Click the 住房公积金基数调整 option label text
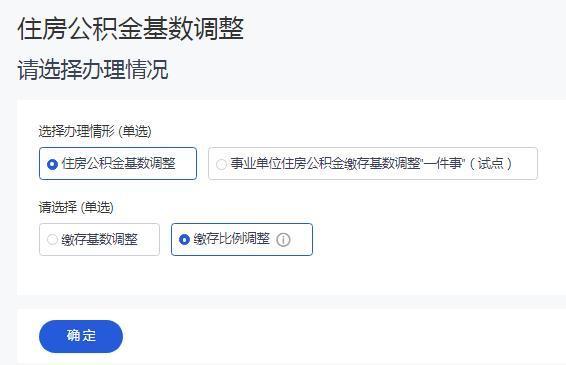 [118, 164]
